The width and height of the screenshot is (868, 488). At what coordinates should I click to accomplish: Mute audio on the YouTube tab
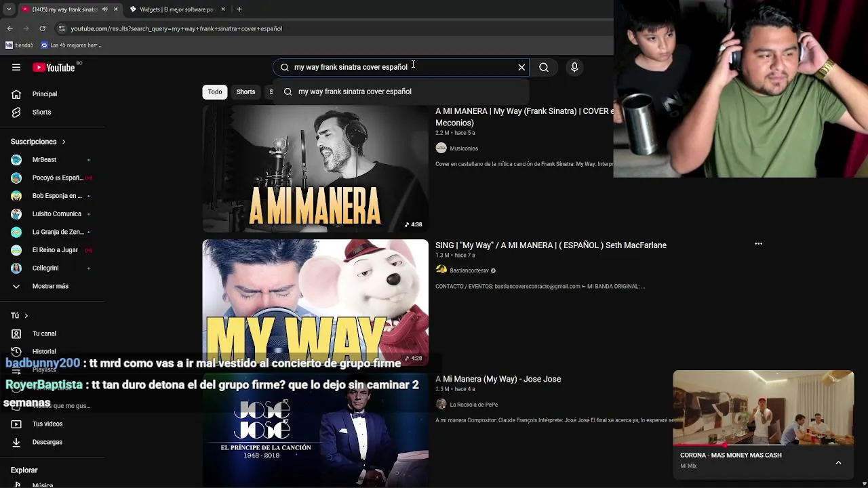pyautogui.click(x=104, y=9)
